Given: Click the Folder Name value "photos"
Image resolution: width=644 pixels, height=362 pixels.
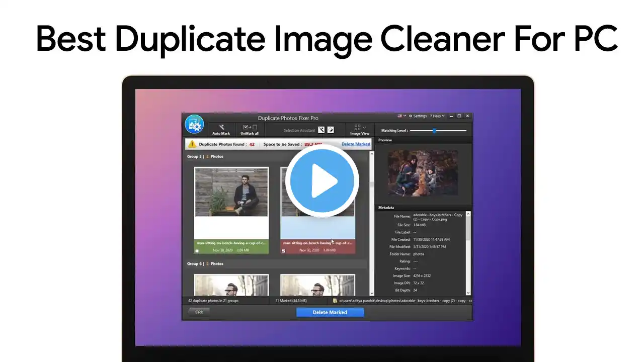Looking at the screenshot, I should (419, 254).
